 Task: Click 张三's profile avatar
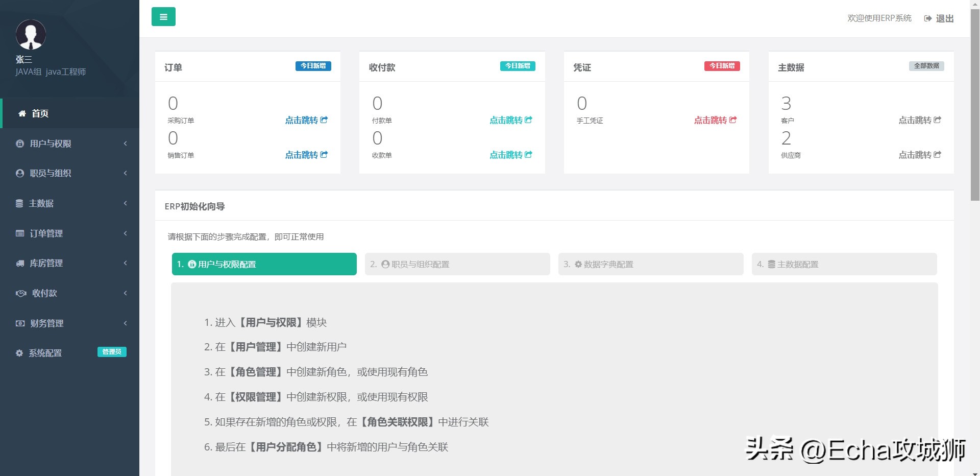coord(31,34)
